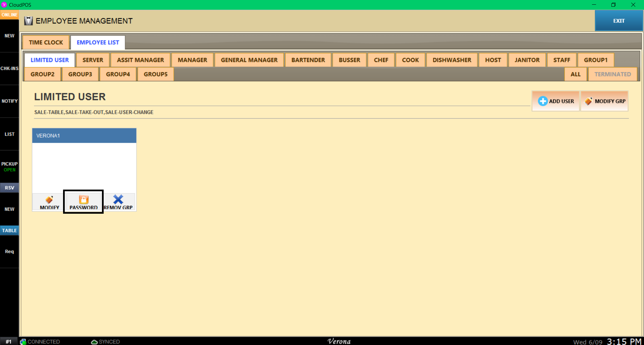Open MODIFY GRP with the pencil icon
644x345 pixels.
[x=588, y=101]
